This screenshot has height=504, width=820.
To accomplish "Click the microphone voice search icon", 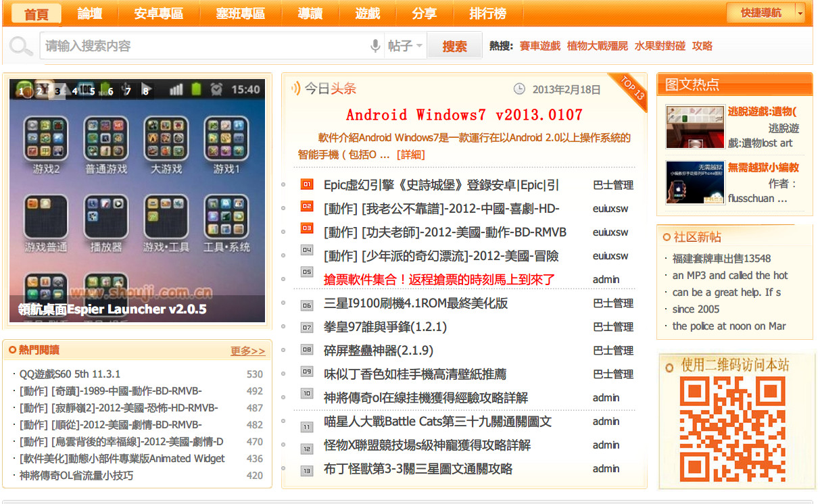I will click(x=375, y=46).
